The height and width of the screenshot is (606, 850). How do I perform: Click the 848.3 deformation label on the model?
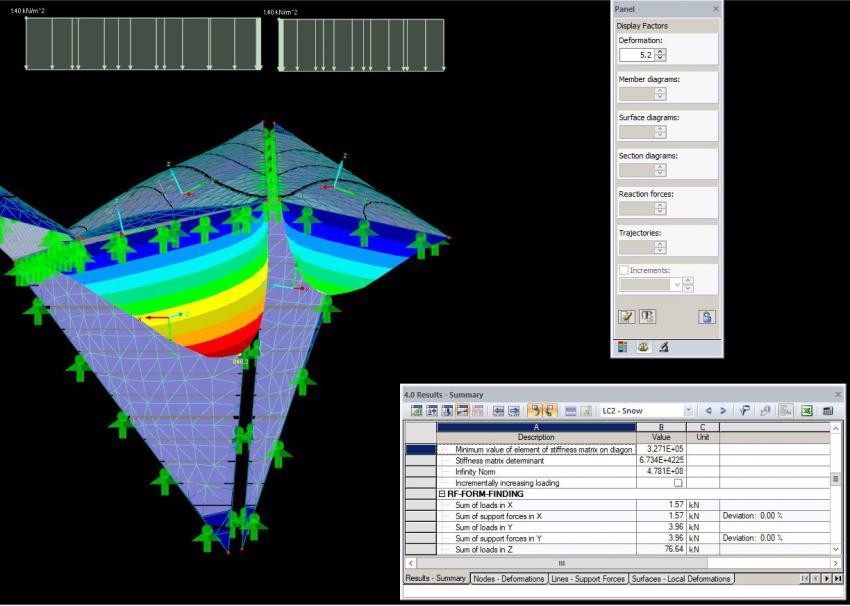(x=240, y=362)
